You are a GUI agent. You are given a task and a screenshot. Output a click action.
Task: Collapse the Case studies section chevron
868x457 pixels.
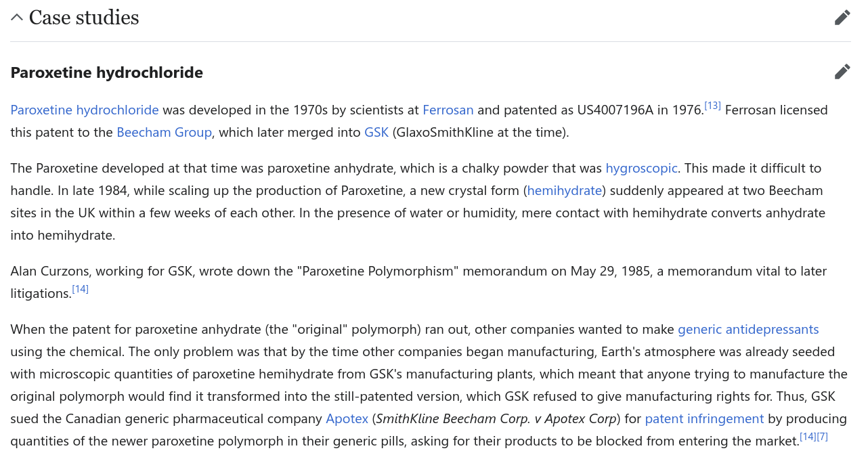click(17, 18)
